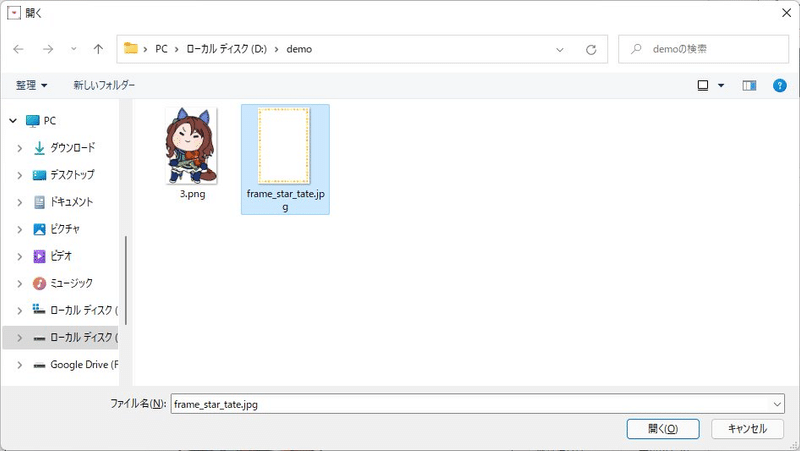
Task: Click PC in the address breadcrumb
Action: point(161,49)
